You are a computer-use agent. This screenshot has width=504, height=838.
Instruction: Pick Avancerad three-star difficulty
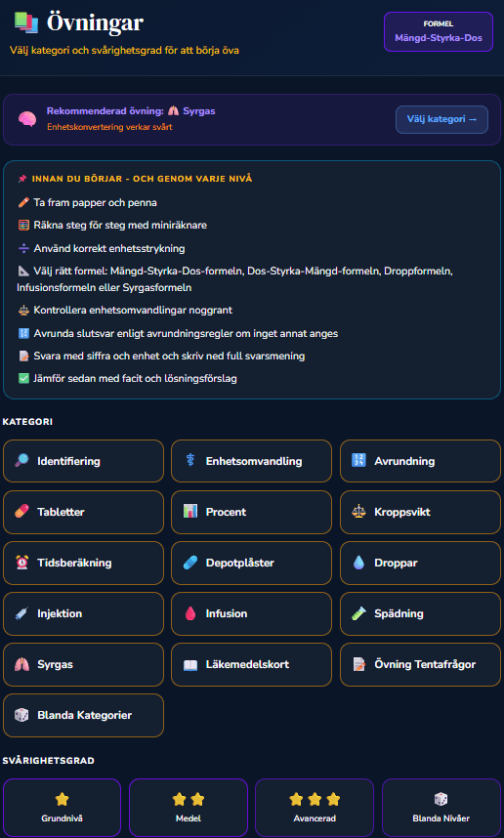pos(315,807)
